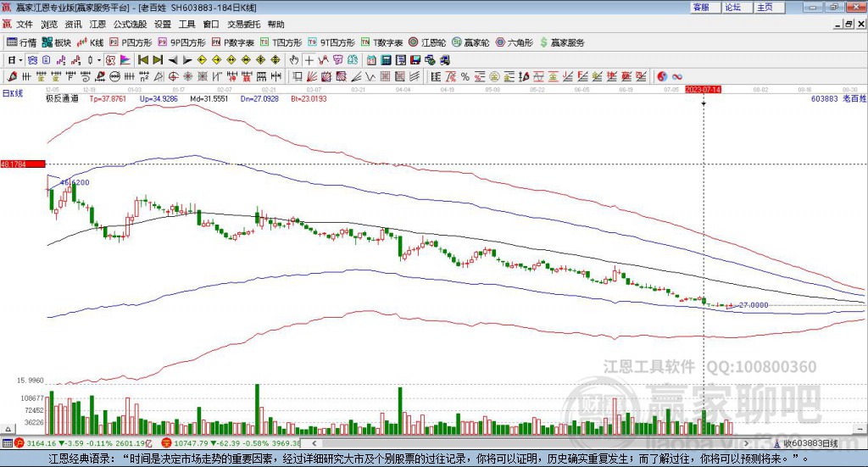Click the blue infinity symbol icon

point(677,76)
